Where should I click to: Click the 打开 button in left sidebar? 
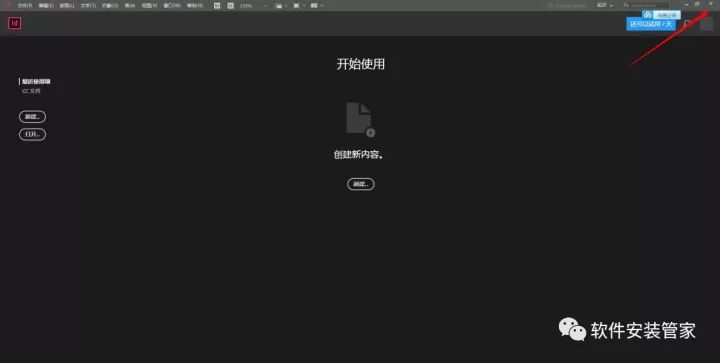(x=32, y=134)
